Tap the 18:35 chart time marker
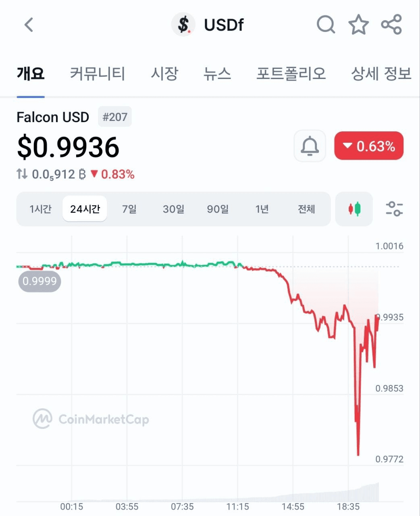Image resolution: width=420 pixels, height=516 pixels. tap(348, 507)
